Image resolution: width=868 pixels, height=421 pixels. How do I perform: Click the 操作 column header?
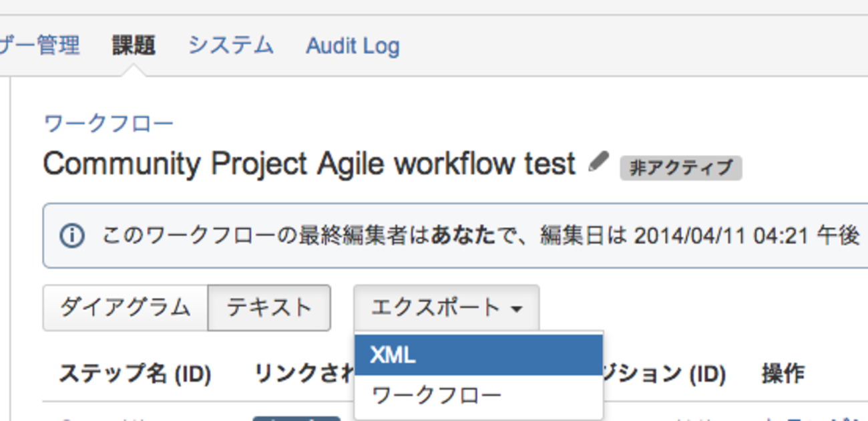click(x=783, y=374)
